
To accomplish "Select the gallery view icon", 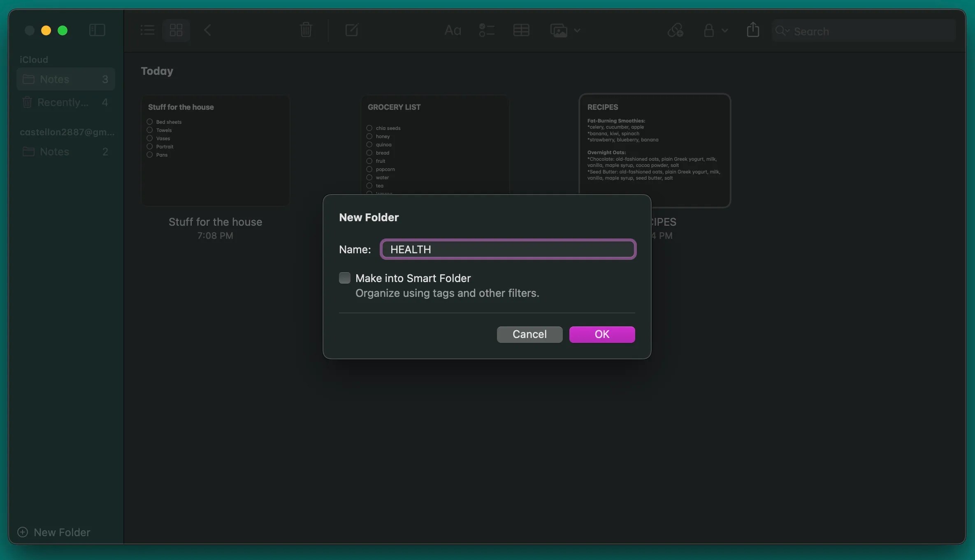I will click(176, 30).
